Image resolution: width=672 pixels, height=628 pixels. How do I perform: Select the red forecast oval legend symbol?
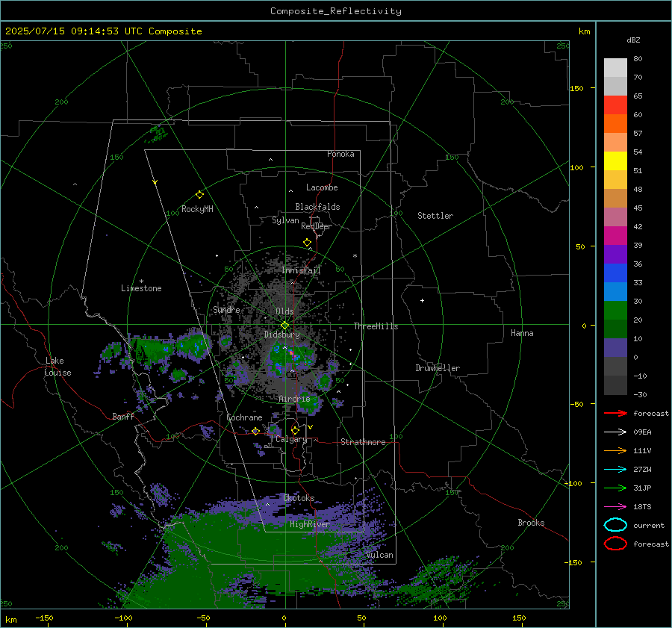point(615,544)
